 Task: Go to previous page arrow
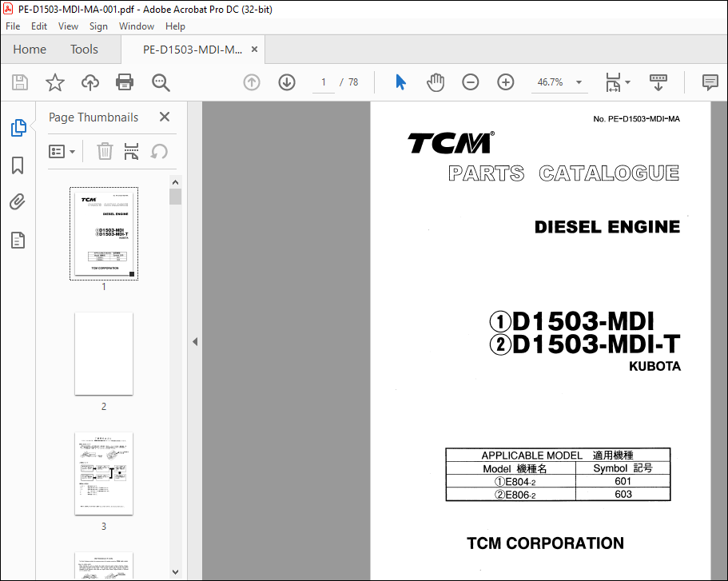[252, 82]
